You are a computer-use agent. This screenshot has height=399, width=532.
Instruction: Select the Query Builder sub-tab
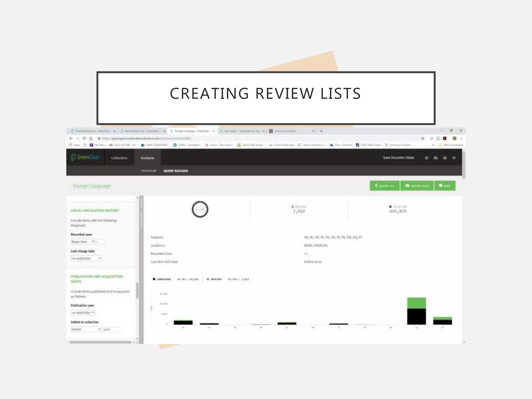[176, 171]
